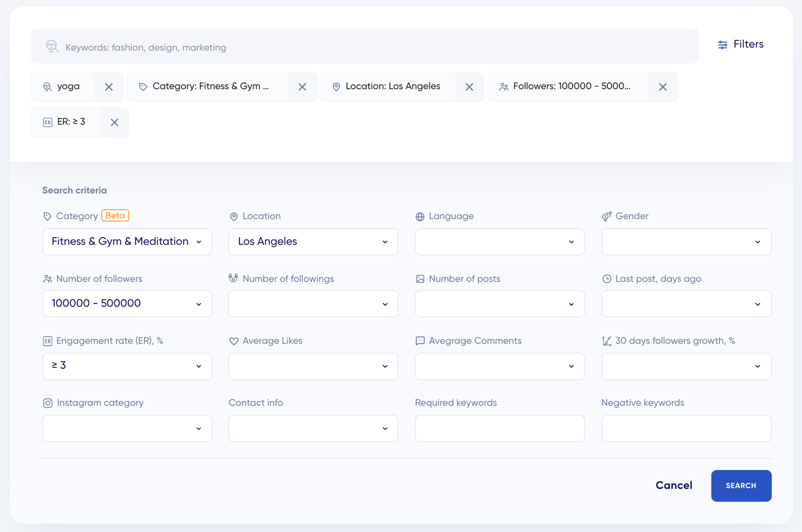Remove the Location Los Angeles chip
Image resolution: width=802 pixels, height=532 pixels.
click(x=469, y=87)
